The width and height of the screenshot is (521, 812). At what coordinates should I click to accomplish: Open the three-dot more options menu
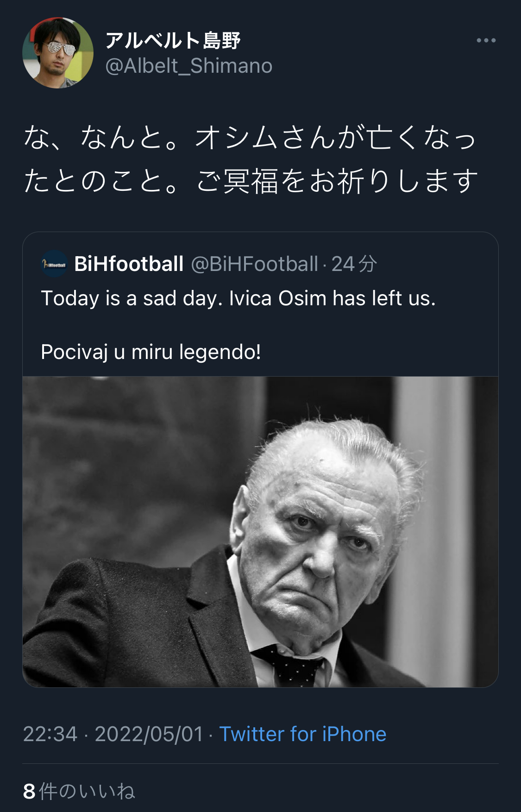tap(486, 41)
